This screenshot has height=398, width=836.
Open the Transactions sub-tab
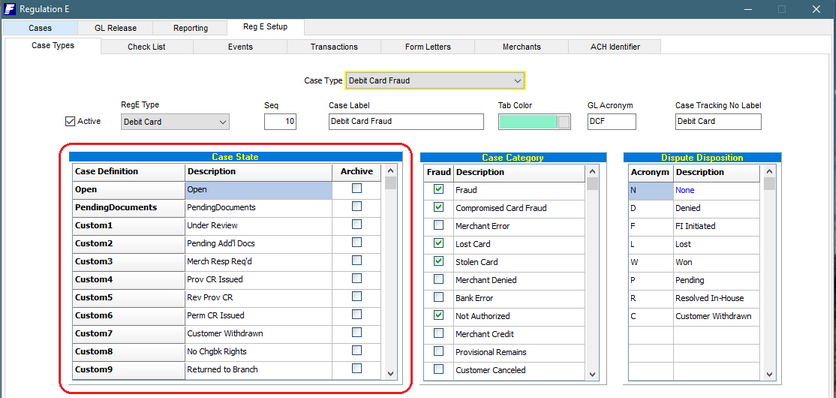tap(334, 47)
